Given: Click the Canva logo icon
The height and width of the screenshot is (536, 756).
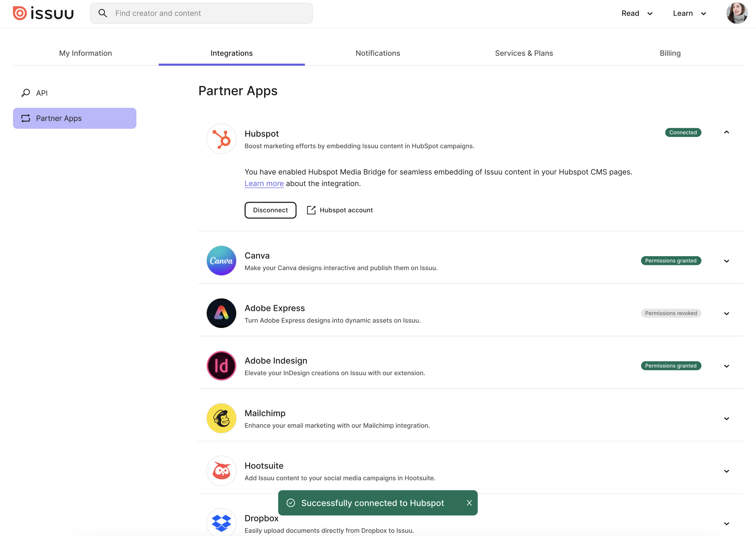Looking at the screenshot, I should (221, 261).
